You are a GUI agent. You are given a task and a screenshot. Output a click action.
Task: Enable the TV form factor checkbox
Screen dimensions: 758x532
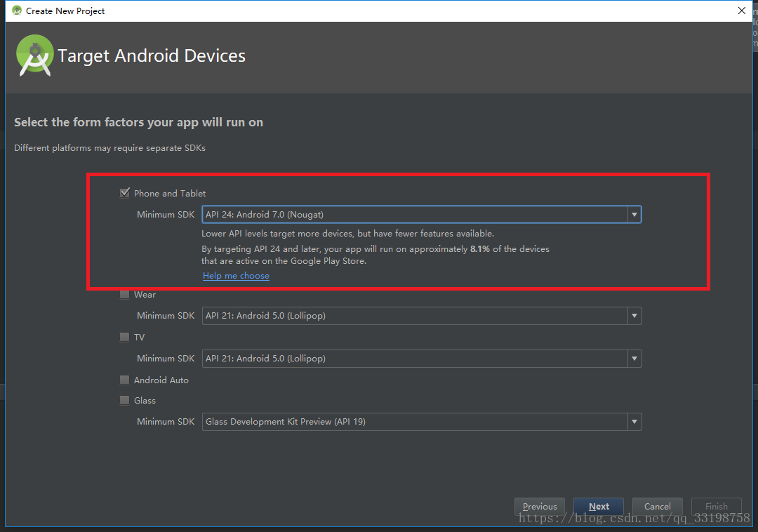[x=125, y=337]
